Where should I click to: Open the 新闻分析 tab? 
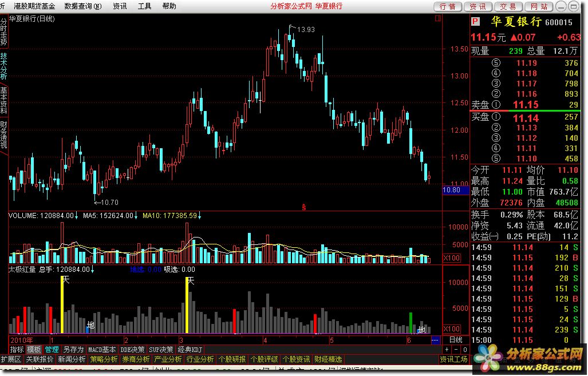click(72, 359)
